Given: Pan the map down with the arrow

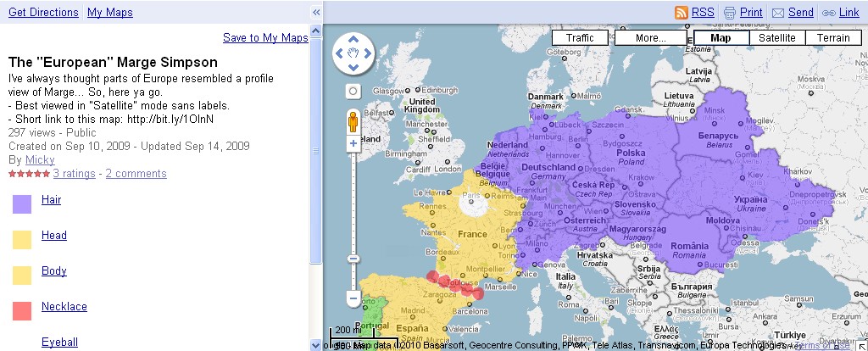Looking at the screenshot, I should (x=353, y=68).
